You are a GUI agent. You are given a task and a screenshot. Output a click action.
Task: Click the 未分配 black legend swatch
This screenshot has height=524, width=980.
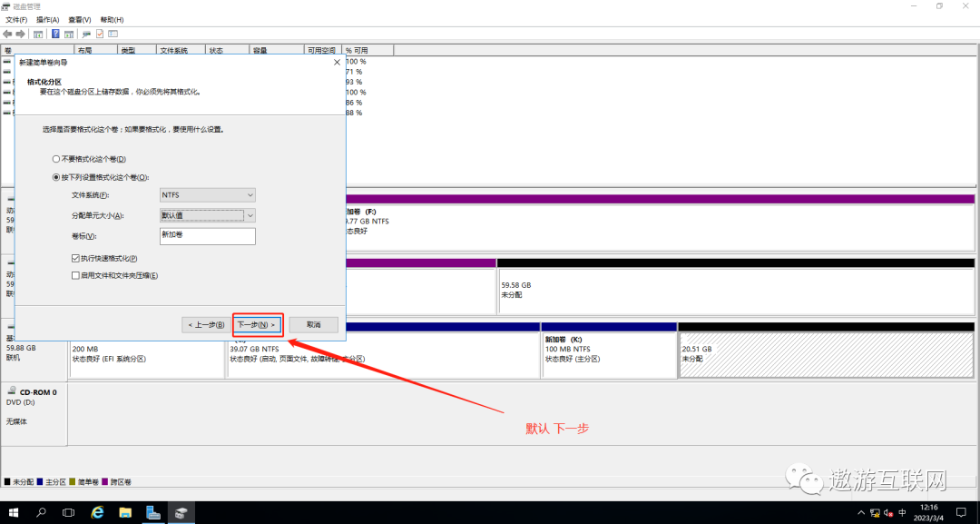(7, 482)
